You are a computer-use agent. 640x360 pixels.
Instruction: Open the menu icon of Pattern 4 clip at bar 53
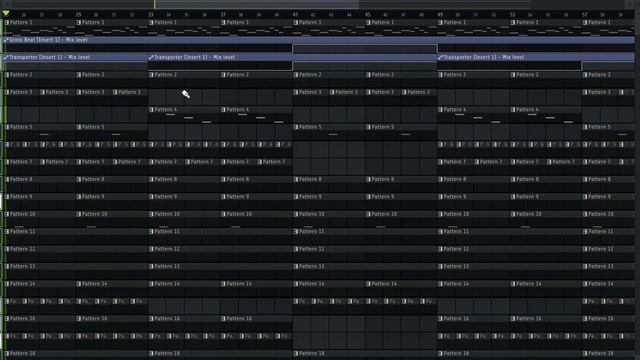coord(513,109)
